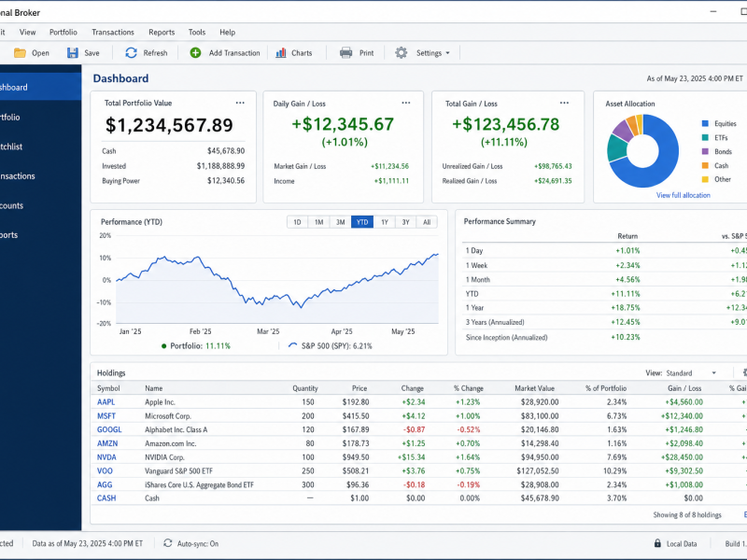Viewport: 747px width, 560px height.
Task: Click 'Showing 8 of 8 holdings' text
Action: (687, 515)
